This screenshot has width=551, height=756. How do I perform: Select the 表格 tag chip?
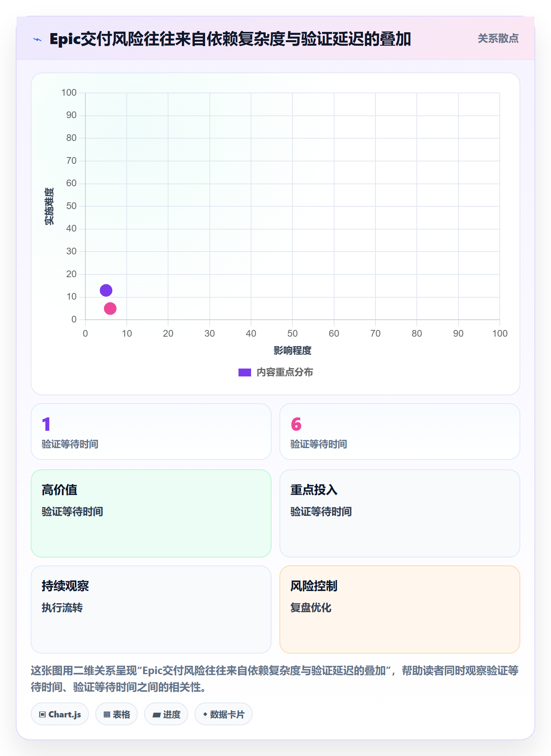[116, 714]
